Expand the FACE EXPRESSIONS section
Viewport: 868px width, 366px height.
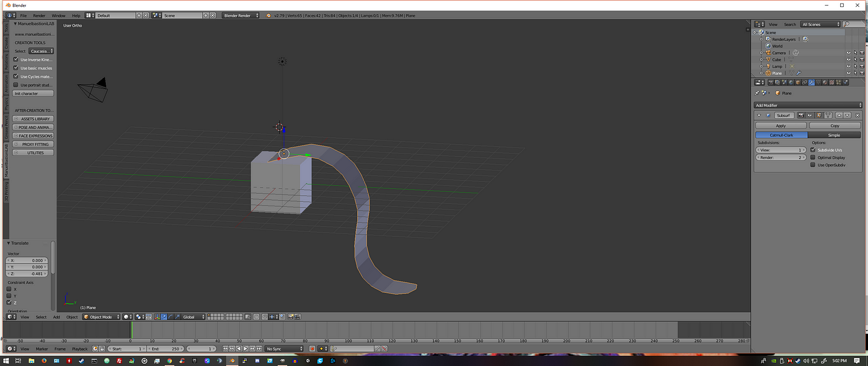pyautogui.click(x=33, y=136)
